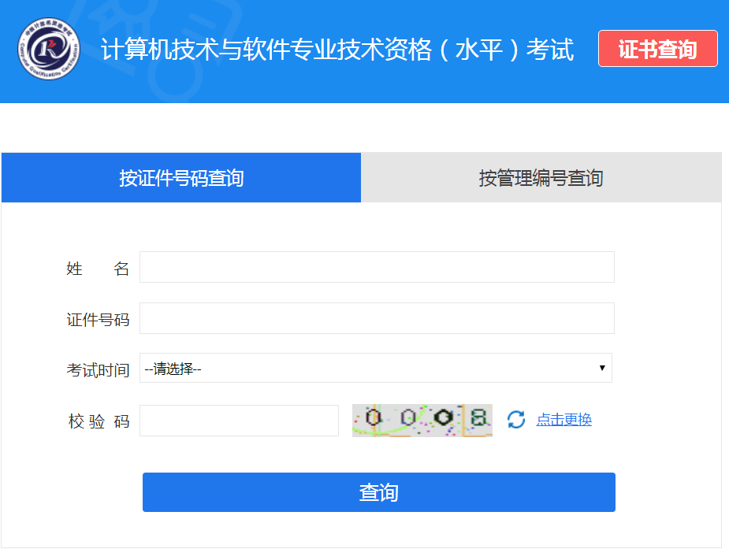
Task: Click the black dropdown arrow for 考试时间
Action: (x=602, y=368)
